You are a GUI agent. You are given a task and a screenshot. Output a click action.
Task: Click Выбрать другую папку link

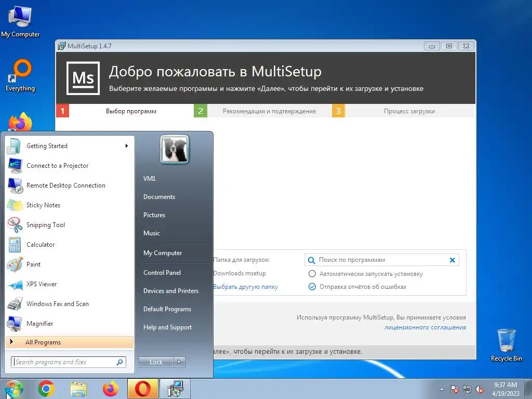tap(245, 287)
